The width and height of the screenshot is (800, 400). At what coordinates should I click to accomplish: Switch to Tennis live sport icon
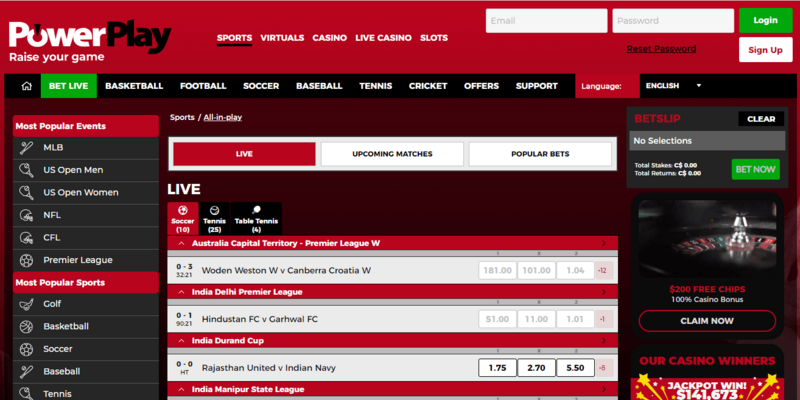[x=213, y=211]
